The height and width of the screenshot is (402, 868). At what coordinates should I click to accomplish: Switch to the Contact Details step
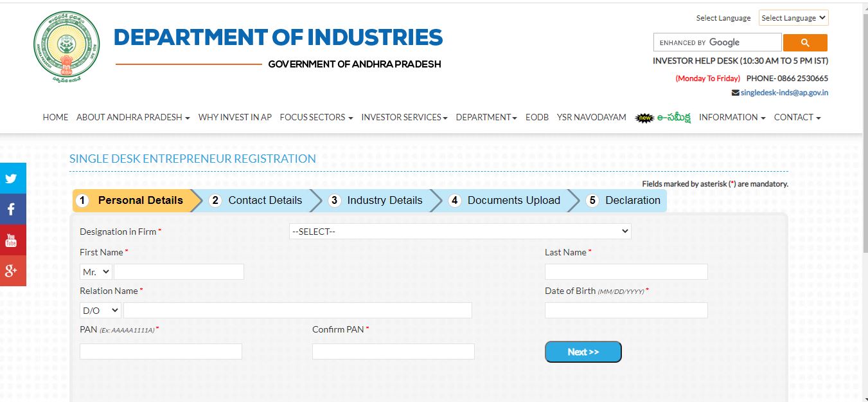coord(265,200)
